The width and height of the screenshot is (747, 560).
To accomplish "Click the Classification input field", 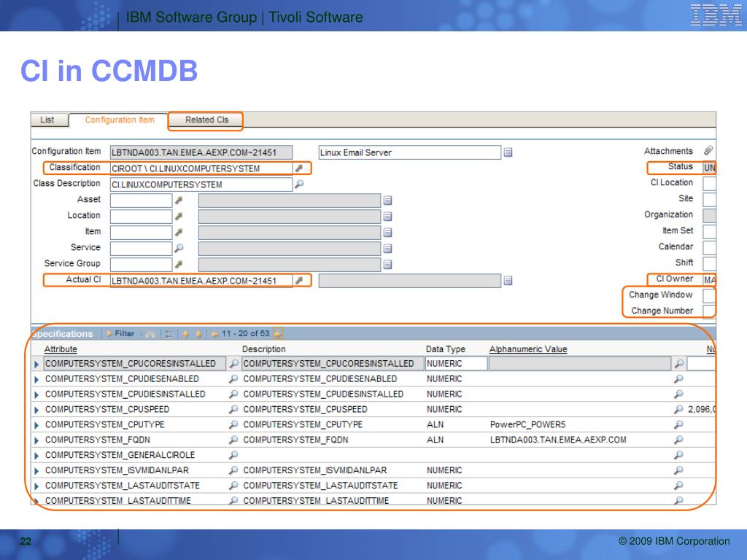I will [201, 168].
